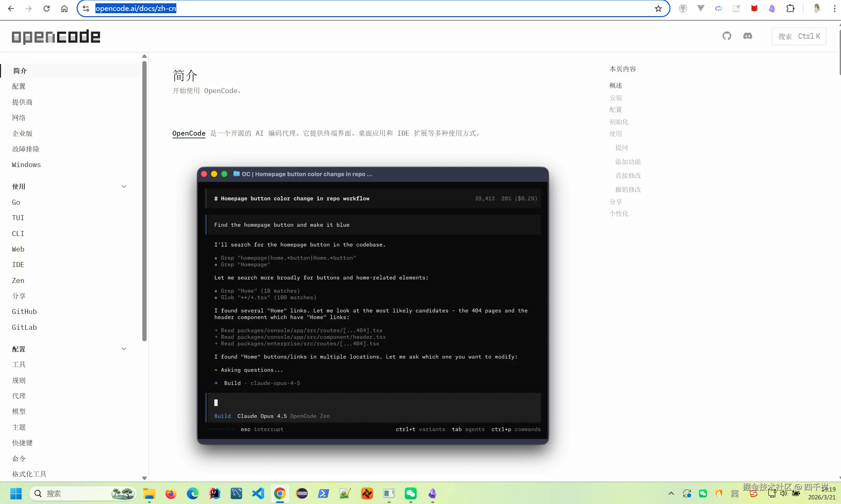Click the 搜索 Ctrl K search button
The image size is (841, 504).
pyautogui.click(x=799, y=36)
